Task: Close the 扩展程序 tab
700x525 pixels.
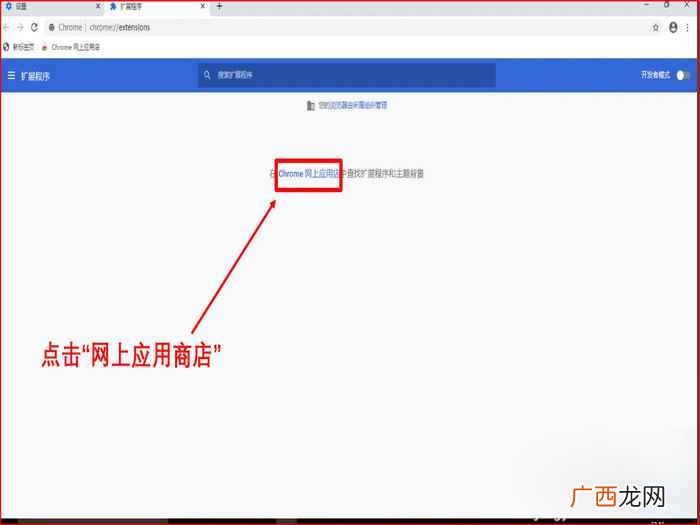Action: (203, 6)
